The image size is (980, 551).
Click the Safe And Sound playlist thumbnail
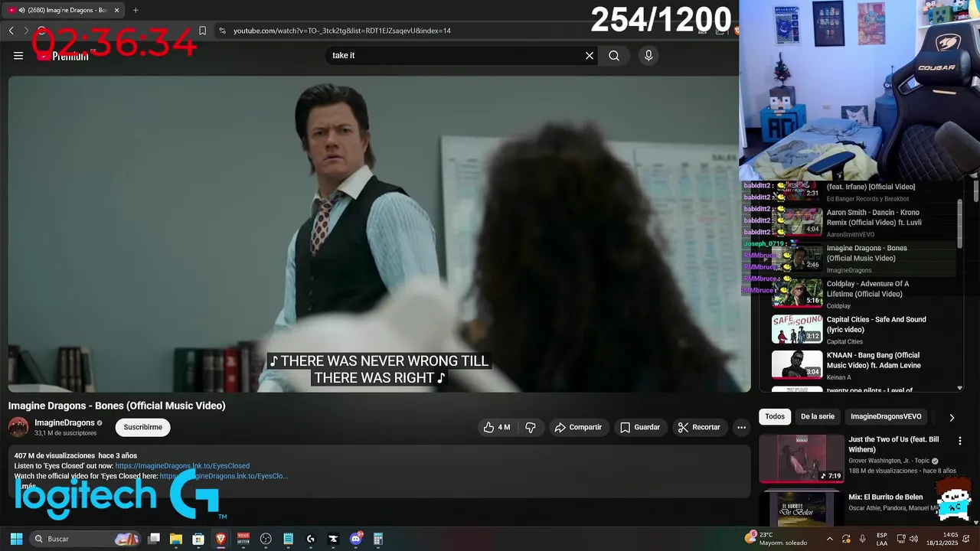tap(797, 328)
